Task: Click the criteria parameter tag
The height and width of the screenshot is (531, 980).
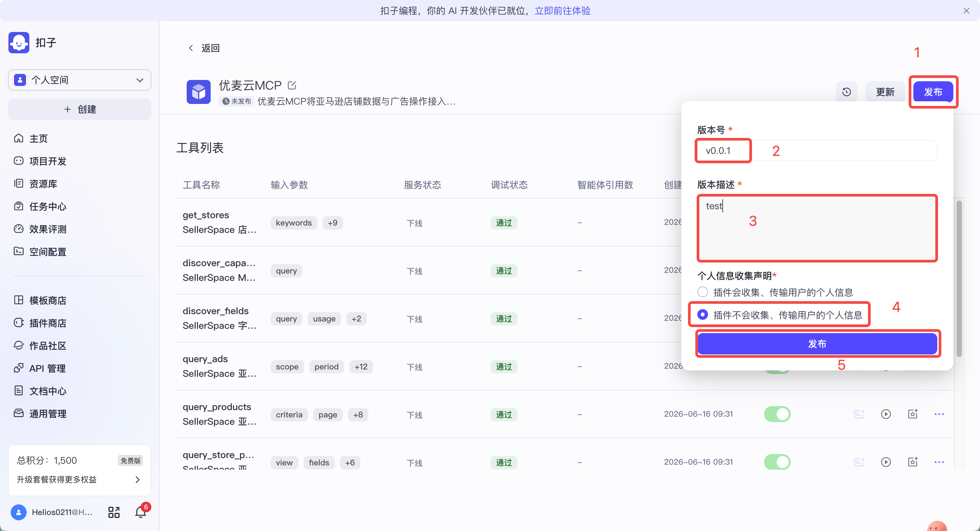Action: point(289,415)
